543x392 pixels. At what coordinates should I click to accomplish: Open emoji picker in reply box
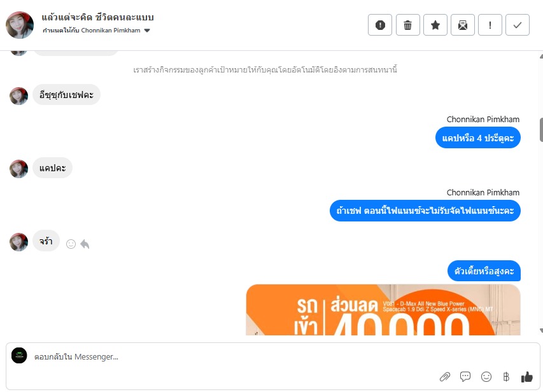(x=486, y=377)
